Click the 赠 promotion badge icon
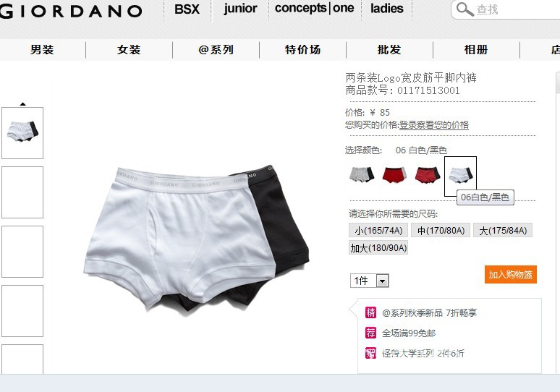The width and height of the screenshot is (560, 392). tap(370, 353)
